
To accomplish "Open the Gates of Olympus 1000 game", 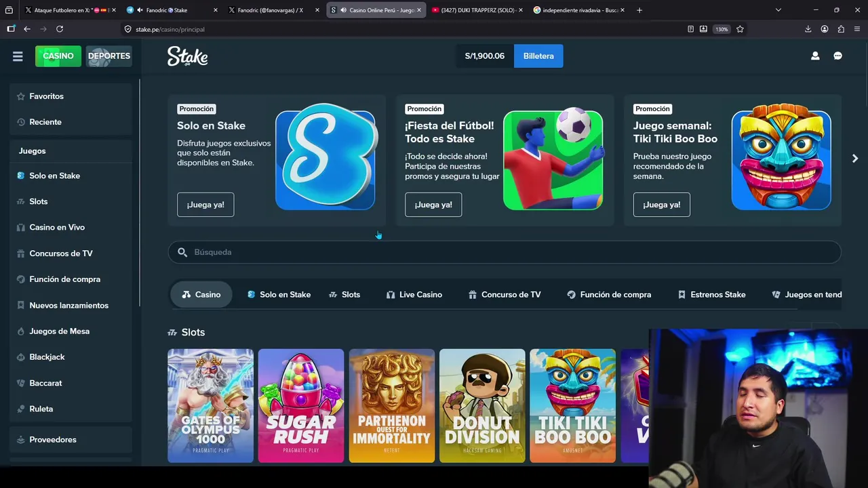I will click(210, 406).
